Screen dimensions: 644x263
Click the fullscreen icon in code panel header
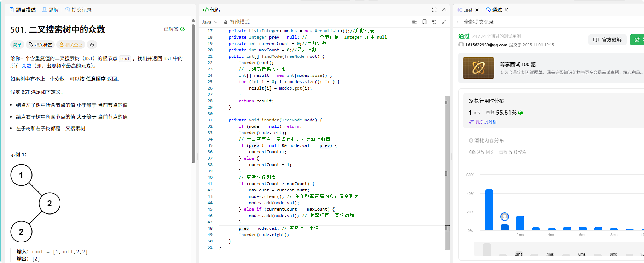(x=434, y=10)
